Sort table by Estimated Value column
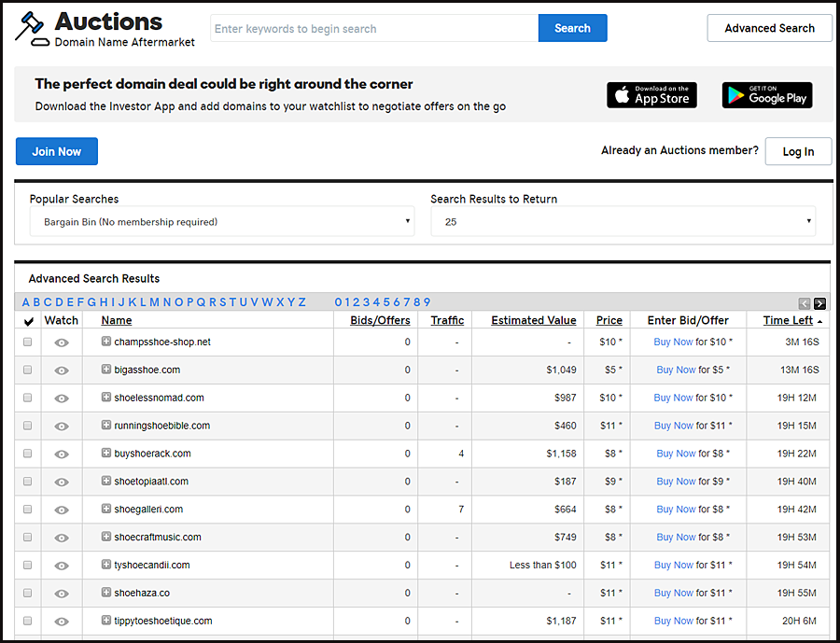Image resolution: width=840 pixels, height=643 pixels. click(534, 320)
